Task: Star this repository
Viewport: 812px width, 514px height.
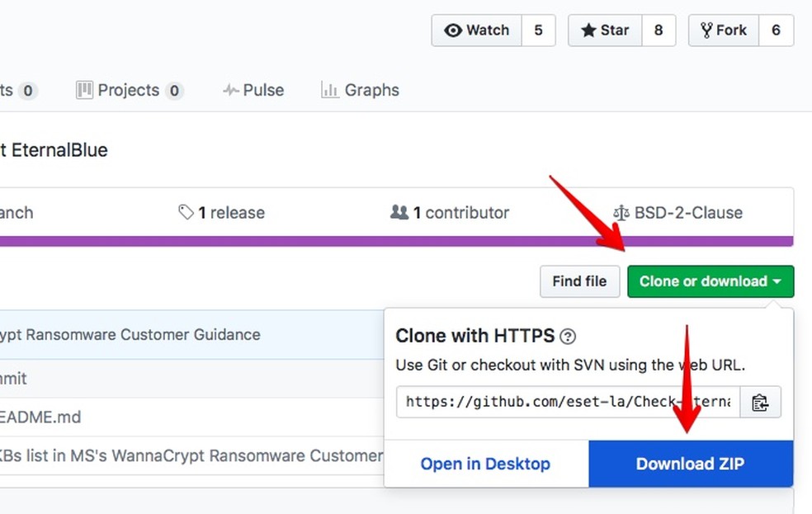Action: 605,31
